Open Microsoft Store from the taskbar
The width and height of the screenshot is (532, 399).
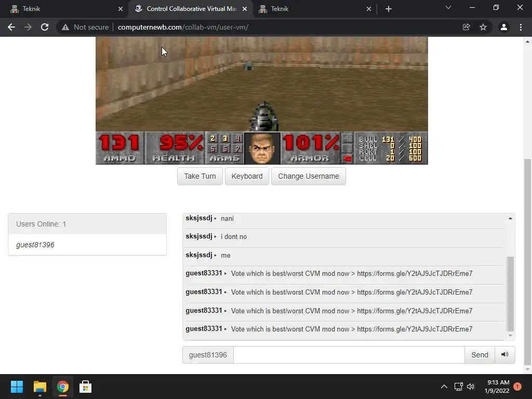click(x=85, y=387)
